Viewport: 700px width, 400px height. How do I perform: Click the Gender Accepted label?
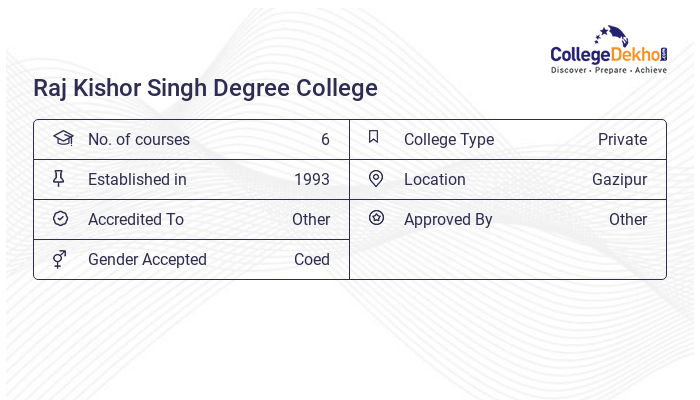pos(147,259)
